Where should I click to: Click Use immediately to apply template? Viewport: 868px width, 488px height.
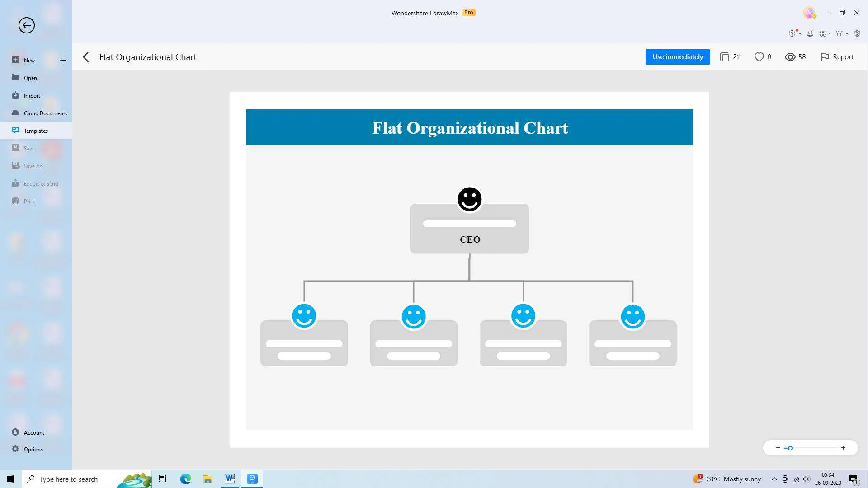pyautogui.click(x=678, y=56)
